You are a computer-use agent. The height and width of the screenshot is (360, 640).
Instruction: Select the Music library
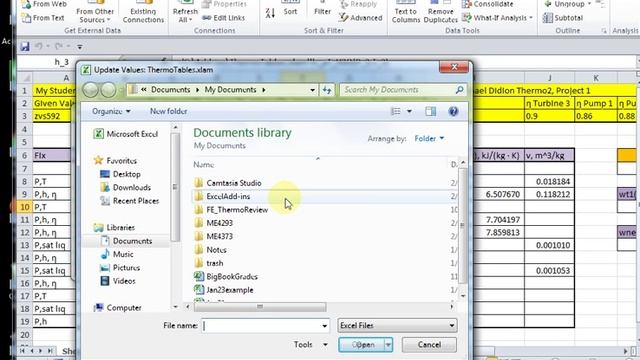pyautogui.click(x=117, y=254)
